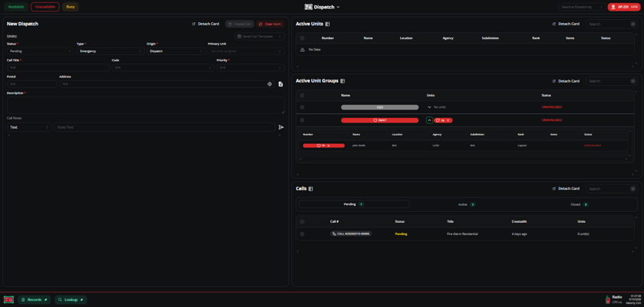
Task: Open the Selective Dispatching dropdown
Action: click(x=582, y=7)
